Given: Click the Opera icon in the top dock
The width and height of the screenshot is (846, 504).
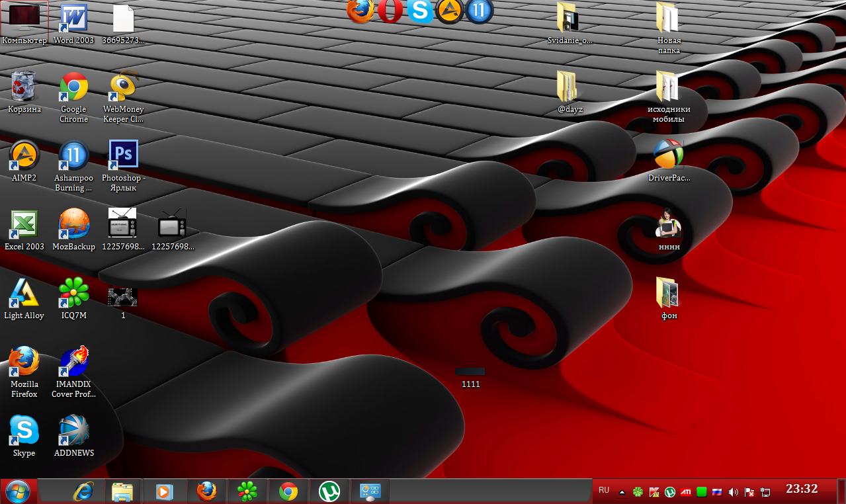Looking at the screenshot, I should tap(390, 11).
